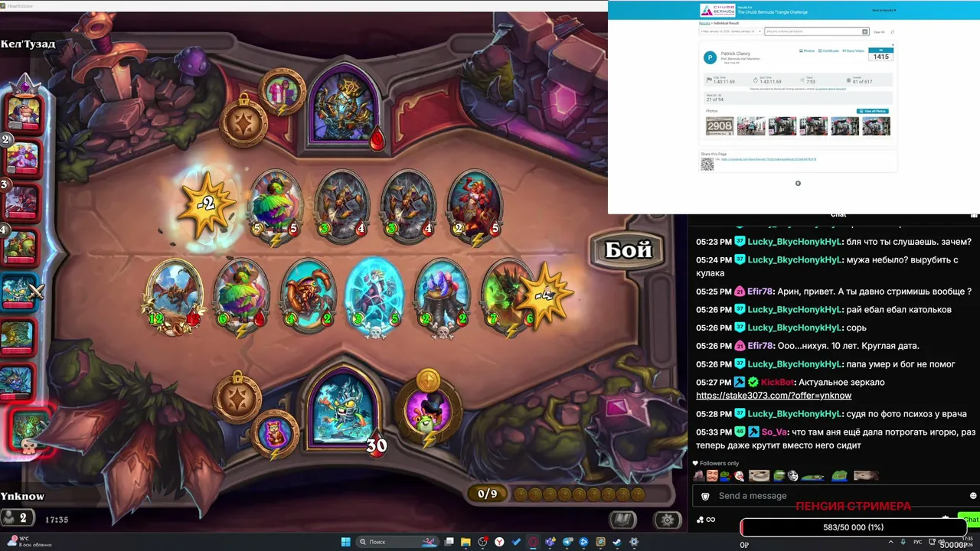980x551 pixels.
Task: Click the Followers only chat notice
Action: pos(716,463)
